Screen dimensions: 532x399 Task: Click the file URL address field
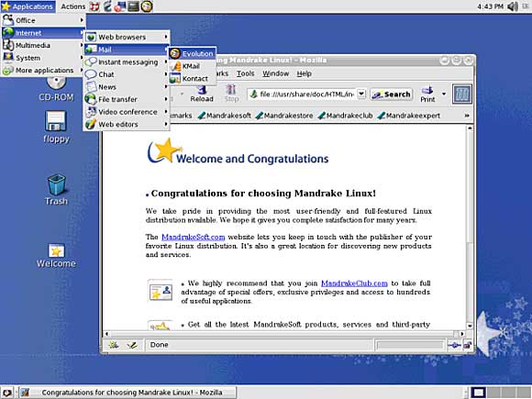point(303,94)
